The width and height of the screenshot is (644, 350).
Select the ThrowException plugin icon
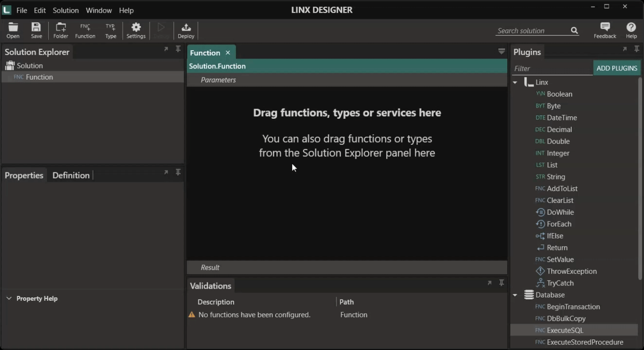point(540,271)
